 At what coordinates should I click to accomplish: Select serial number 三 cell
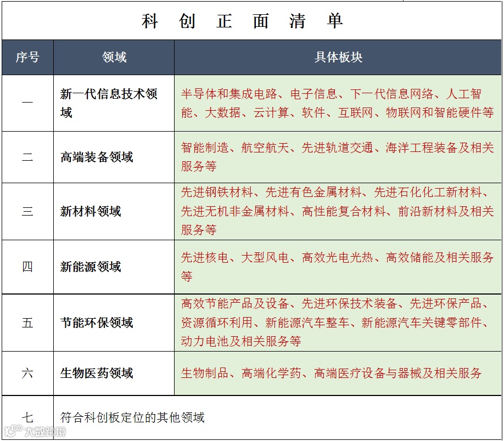[27, 211]
